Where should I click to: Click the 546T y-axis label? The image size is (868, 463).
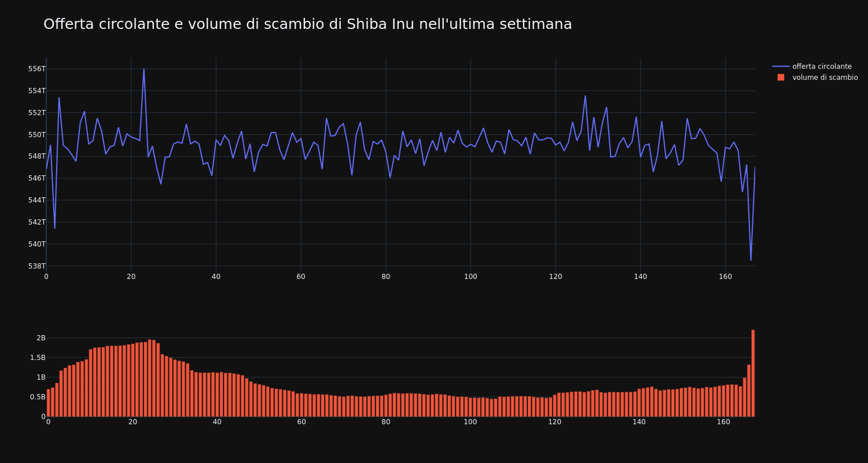[x=37, y=178]
